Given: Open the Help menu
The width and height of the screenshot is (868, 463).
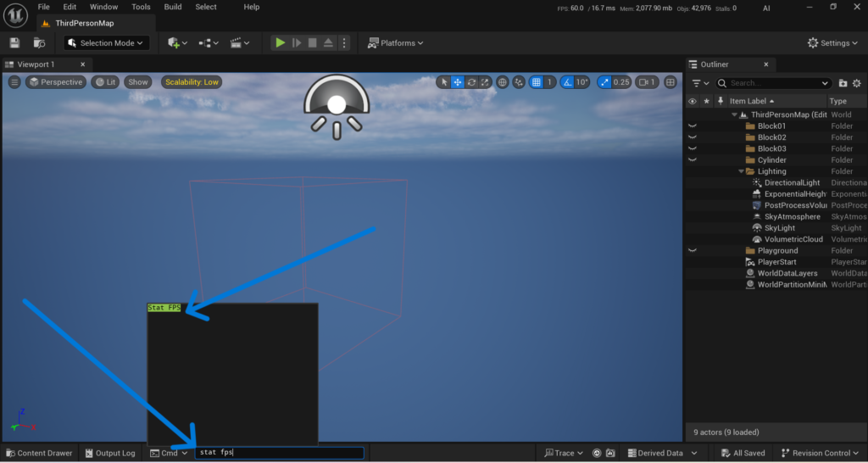Looking at the screenshot, I should click(x=251, y=7).
